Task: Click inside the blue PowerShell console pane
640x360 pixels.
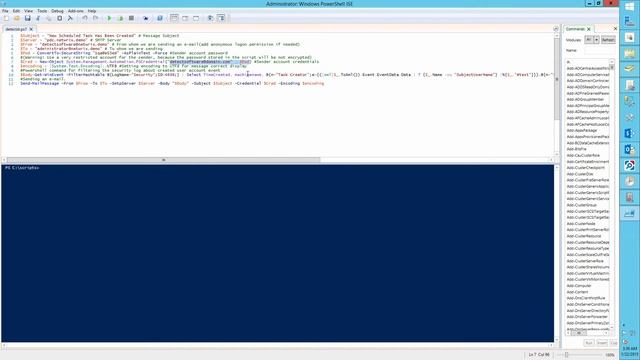Action: pos(278,253)
